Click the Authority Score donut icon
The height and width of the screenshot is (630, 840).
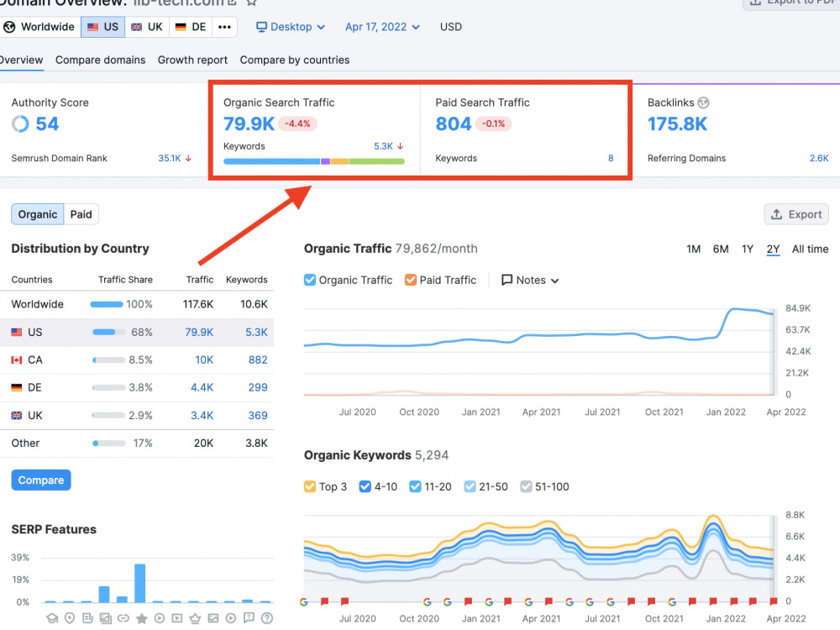[x=20, y=123]
